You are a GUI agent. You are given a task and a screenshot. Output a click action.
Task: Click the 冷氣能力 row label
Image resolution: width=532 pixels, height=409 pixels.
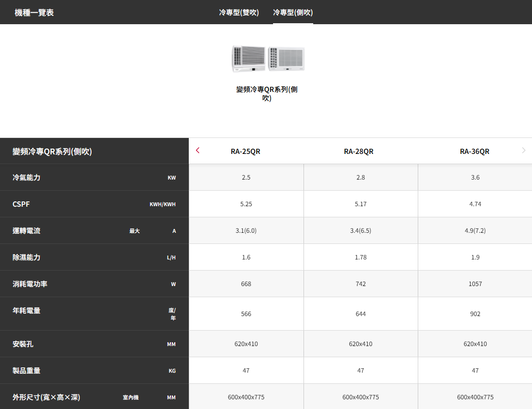pyautogui.click(x=27, y=178)
